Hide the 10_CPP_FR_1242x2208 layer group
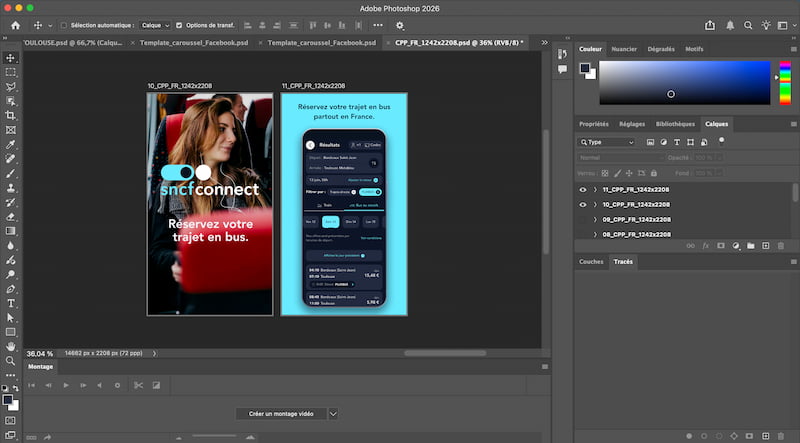This screenshot has height=443, width=800. [x=583, y=204]
